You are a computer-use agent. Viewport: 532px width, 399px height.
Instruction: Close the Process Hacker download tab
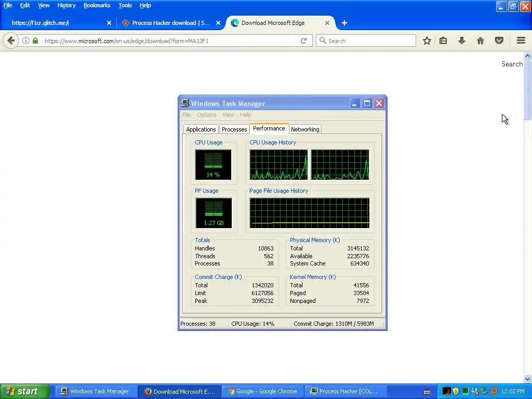218,23
